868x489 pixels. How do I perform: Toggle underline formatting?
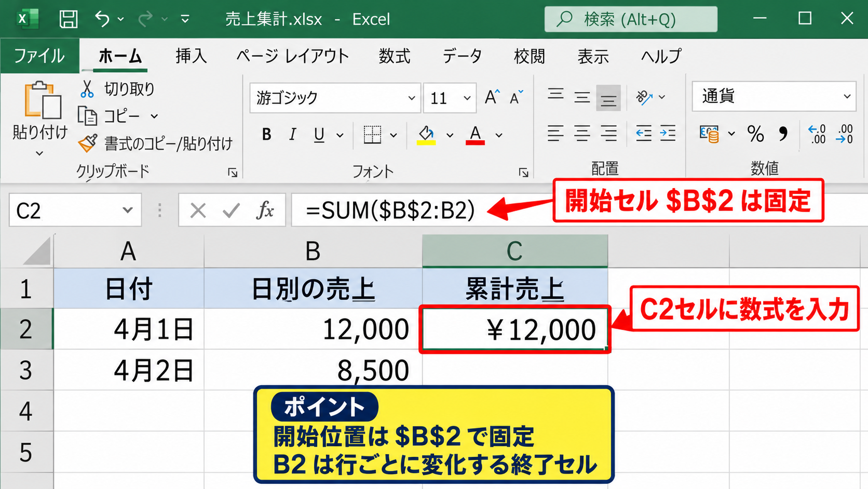[319, 135]
